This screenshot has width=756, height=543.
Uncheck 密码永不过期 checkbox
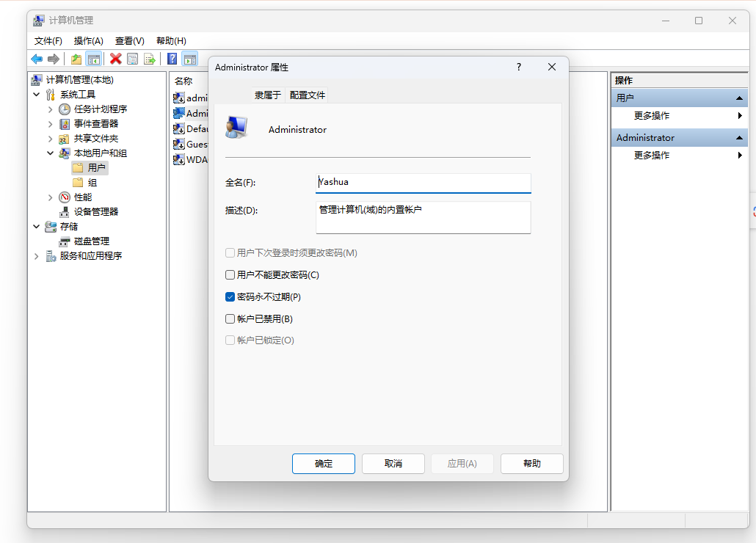tap(230, 297)
